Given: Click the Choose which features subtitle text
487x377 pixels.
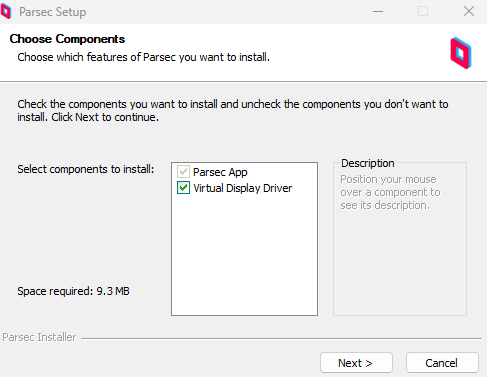Looking at the screenshot, I should pos(144,57).
